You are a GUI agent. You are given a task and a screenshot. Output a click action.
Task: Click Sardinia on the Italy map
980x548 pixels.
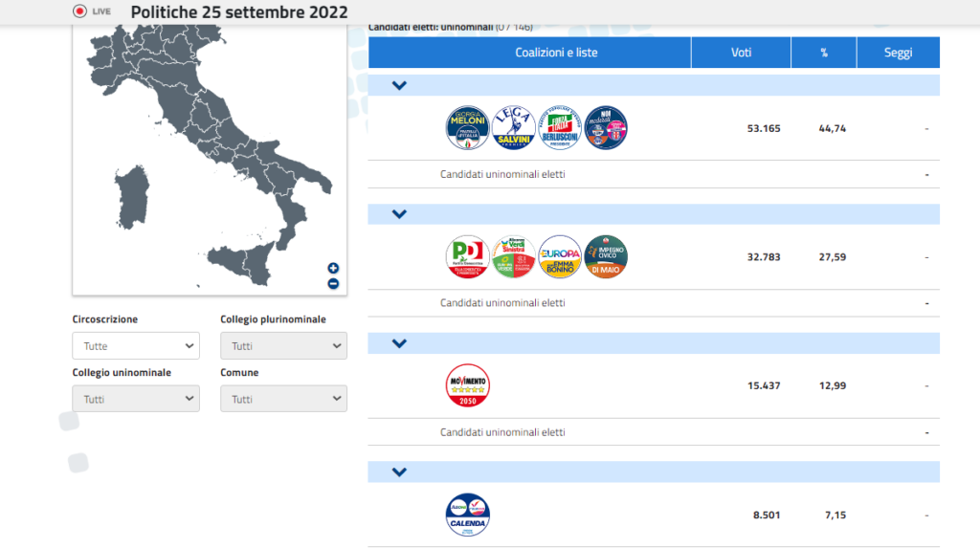(x=132, y=197)
